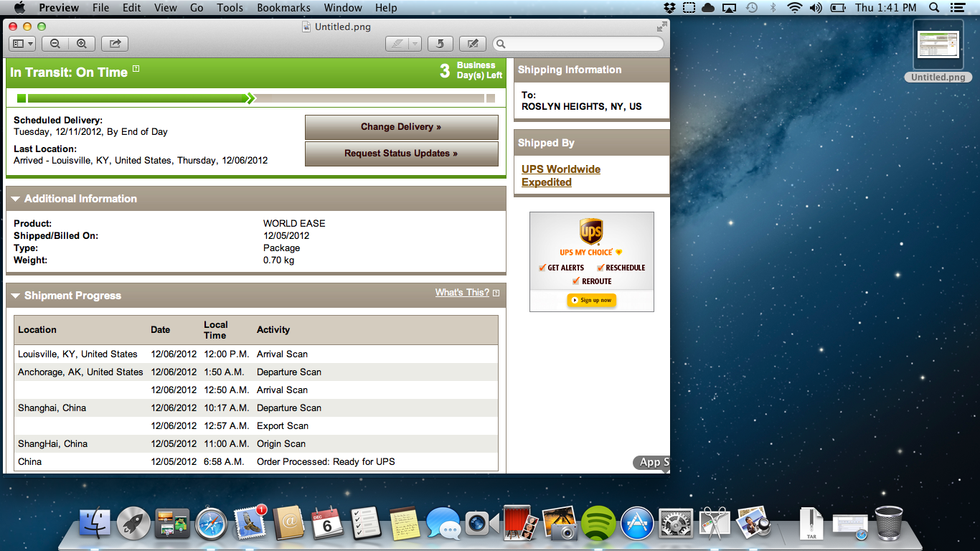
Task: Click the grey end block of progress bar
Action: pyautogui.click(x=491, y=98)
